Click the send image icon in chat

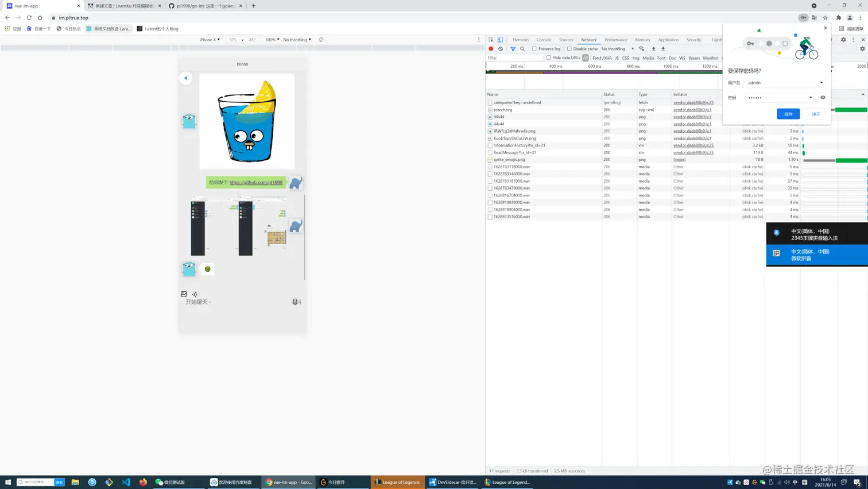click(184, 294)
